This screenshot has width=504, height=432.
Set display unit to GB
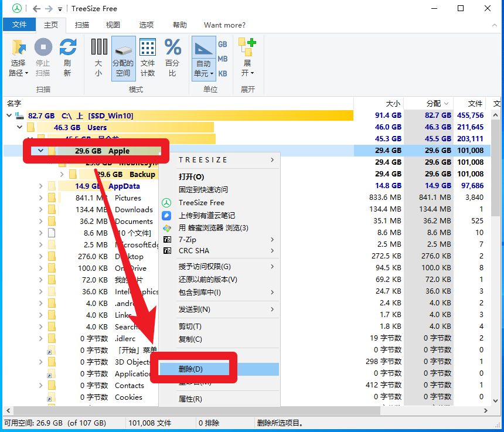point(223,44)
